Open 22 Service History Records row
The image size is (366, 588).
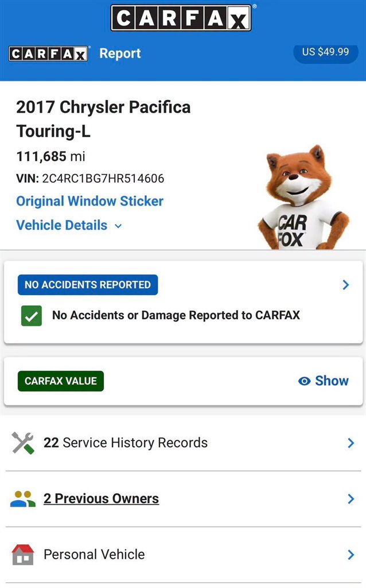tap(183, 443)
